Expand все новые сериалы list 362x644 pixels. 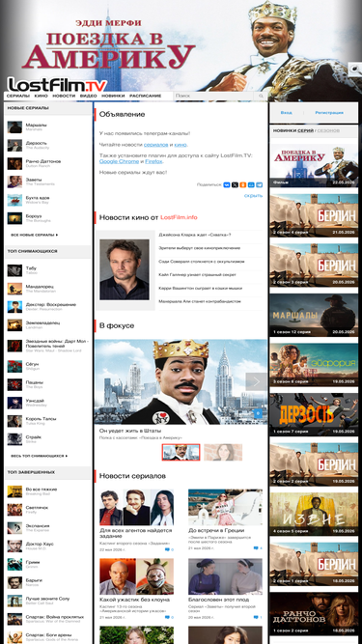pyautogui.click(x=35, y=235)
